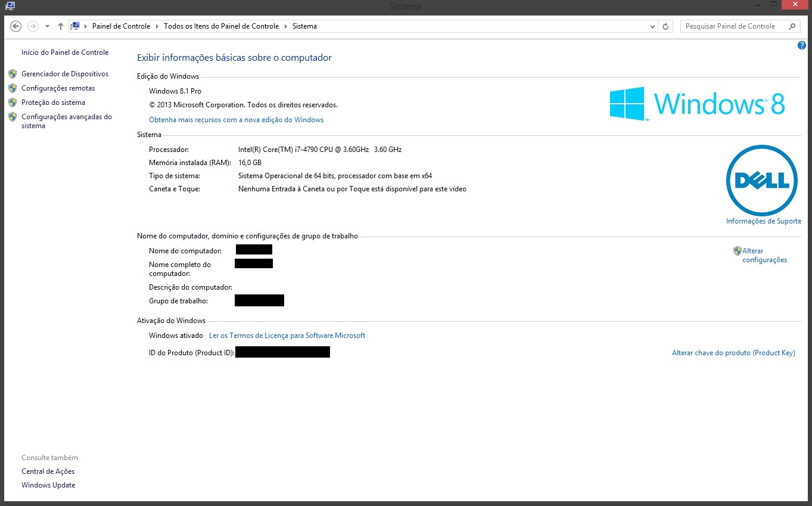Click the Control Panel icon in address bar
The image size is (812, 506).
(75, 26)
